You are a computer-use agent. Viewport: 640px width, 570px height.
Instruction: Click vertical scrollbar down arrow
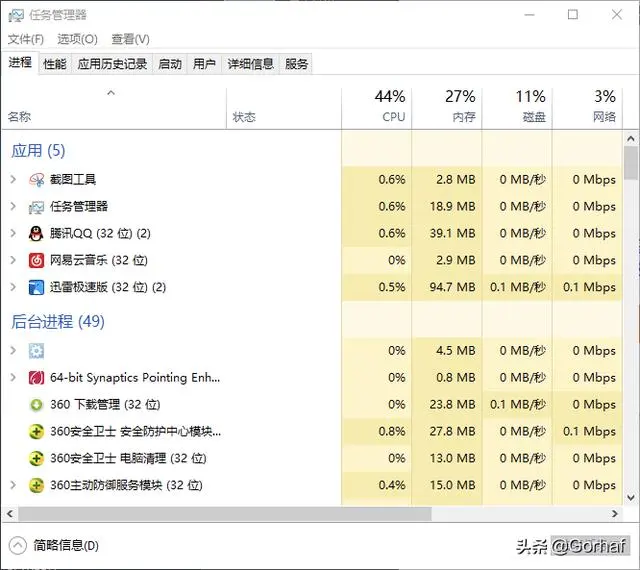tap(631, 498)
